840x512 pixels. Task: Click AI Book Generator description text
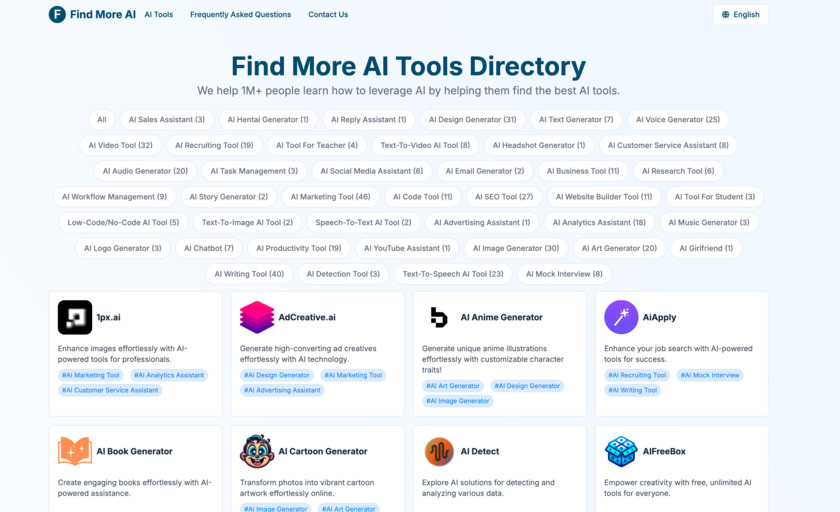(134, 487)
